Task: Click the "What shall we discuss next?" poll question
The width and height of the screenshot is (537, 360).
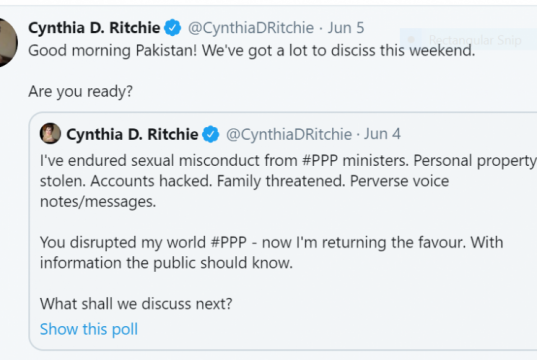Action: click(136, 304)
